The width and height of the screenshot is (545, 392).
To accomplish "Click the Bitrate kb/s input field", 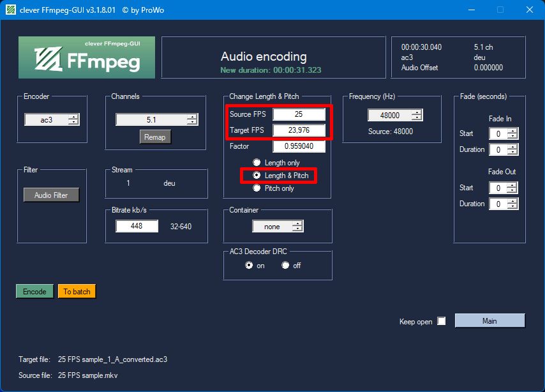I will point(137,226).
